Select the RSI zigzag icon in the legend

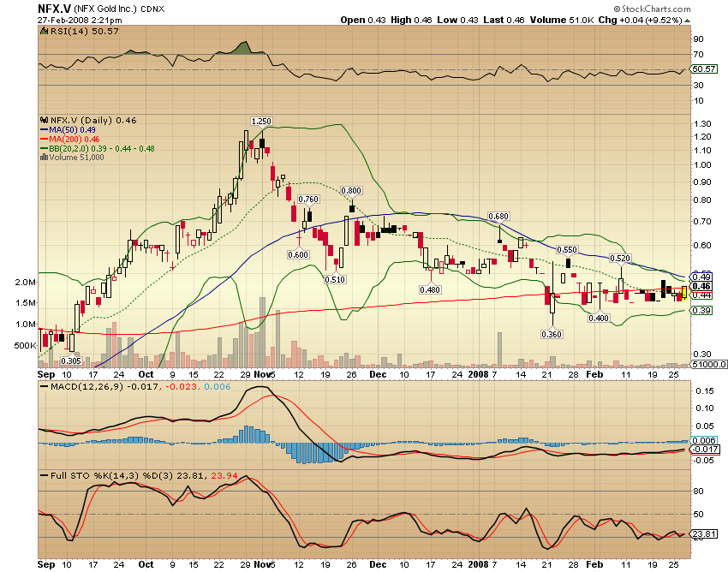coord(44,32)
